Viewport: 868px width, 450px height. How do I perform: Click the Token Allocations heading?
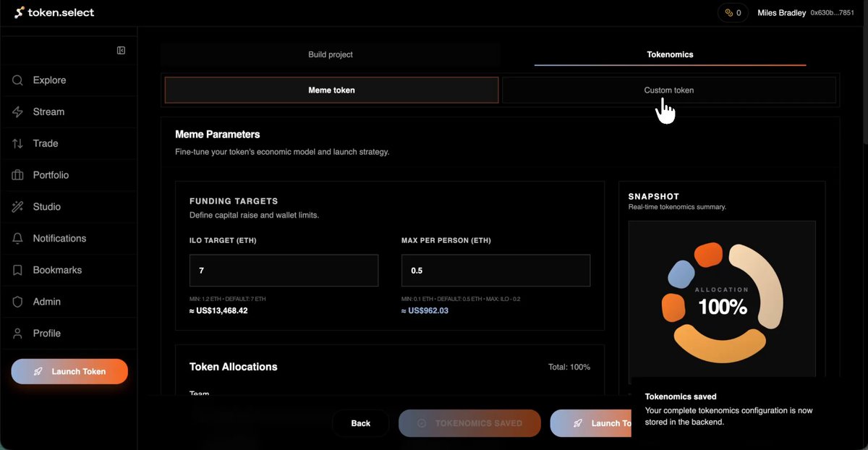[x=234, y=367]
